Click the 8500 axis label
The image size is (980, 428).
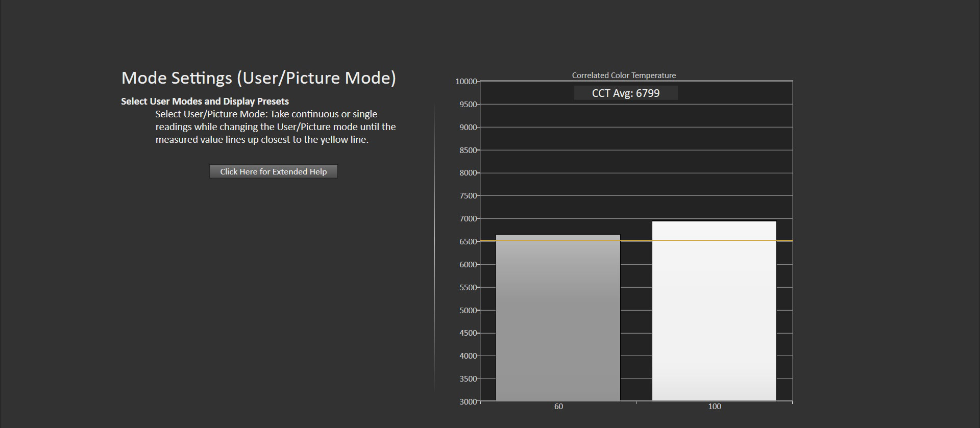coord(468,150)
